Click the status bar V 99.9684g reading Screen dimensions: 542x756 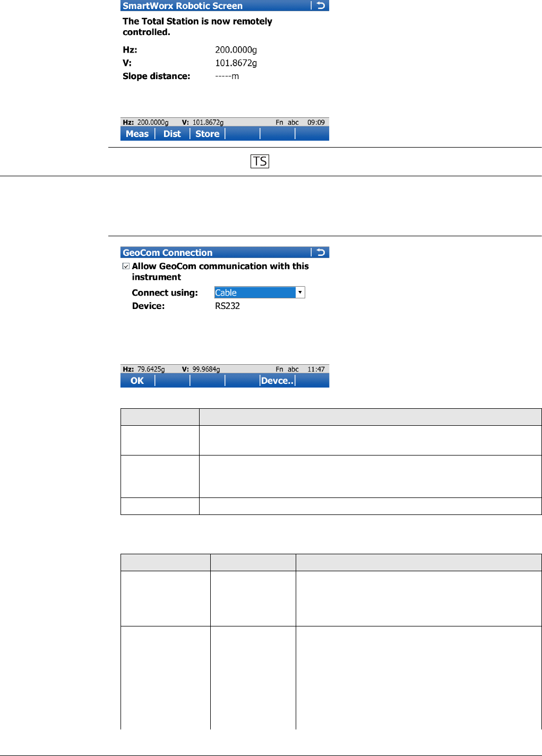[201, 369]
